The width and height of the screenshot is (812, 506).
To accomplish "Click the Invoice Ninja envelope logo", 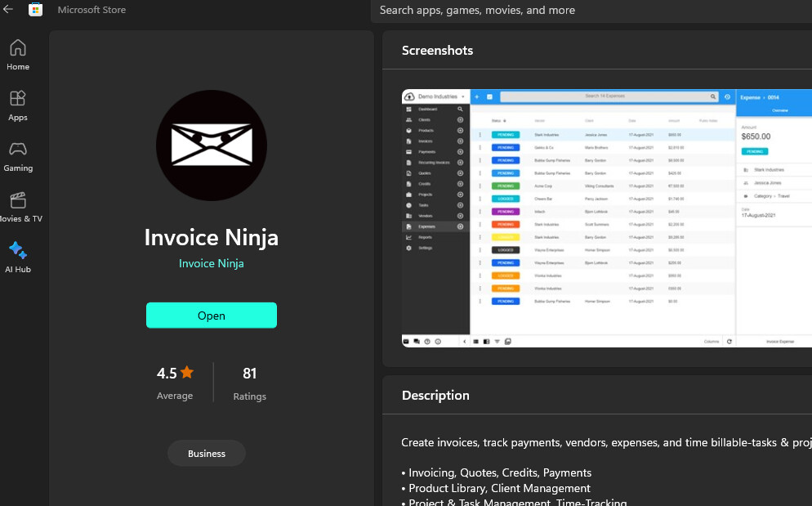I will (x=212, y=146).
